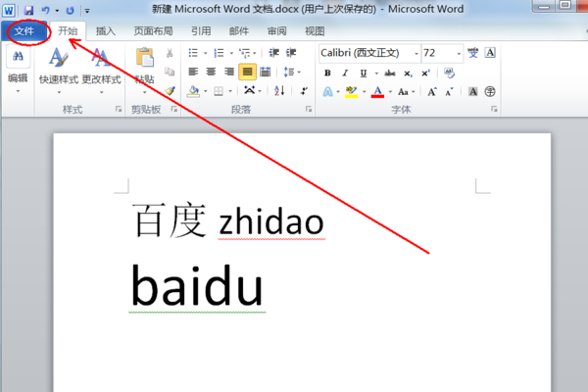Switch to the 视图 view tab

(x=315, y=31)
